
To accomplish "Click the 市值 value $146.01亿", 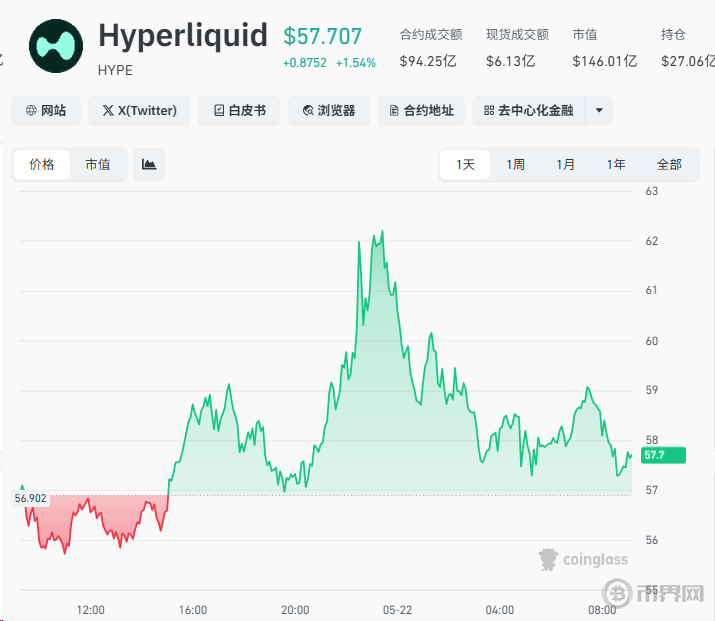I will pyautogui.click(x=605, y=61).
